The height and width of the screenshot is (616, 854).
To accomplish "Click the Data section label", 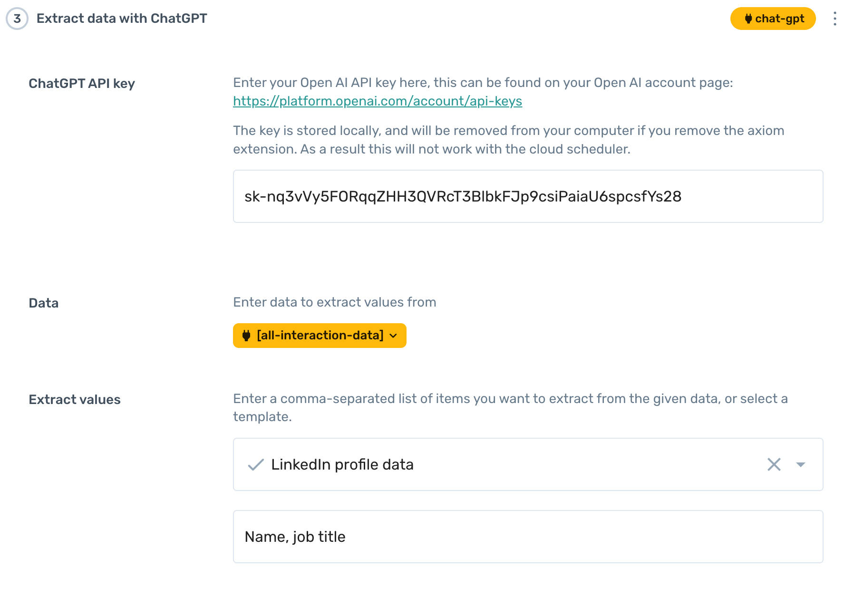I will pos(44,303).
